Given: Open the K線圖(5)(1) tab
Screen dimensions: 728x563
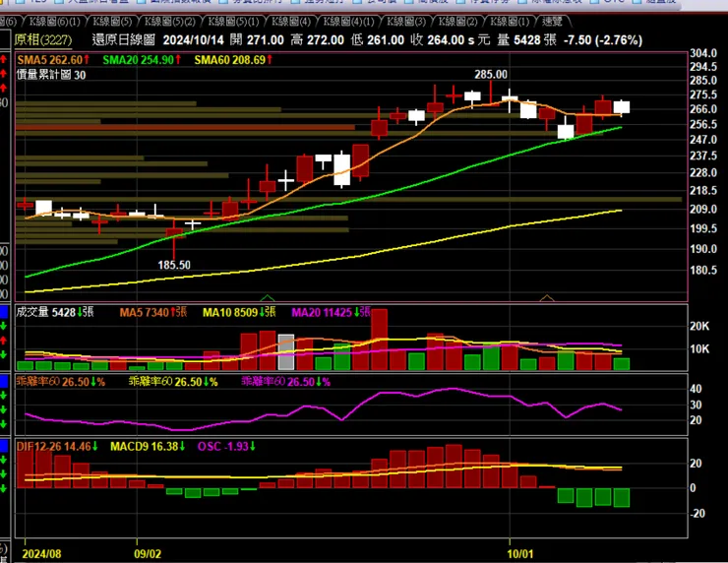Looking at the screenshot, I should (233, 22).
